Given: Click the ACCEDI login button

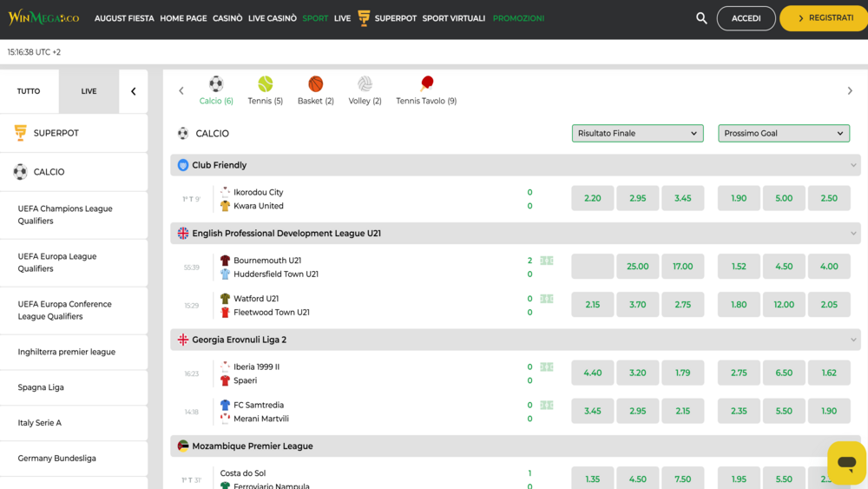Looking at the screenshot, I should pyautogui.click(x=746, y=18).
